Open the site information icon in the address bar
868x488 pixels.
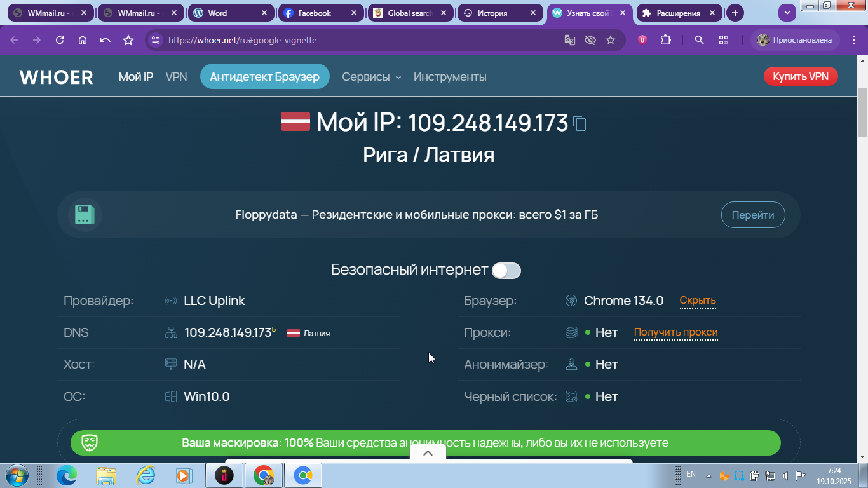point(156,40)
